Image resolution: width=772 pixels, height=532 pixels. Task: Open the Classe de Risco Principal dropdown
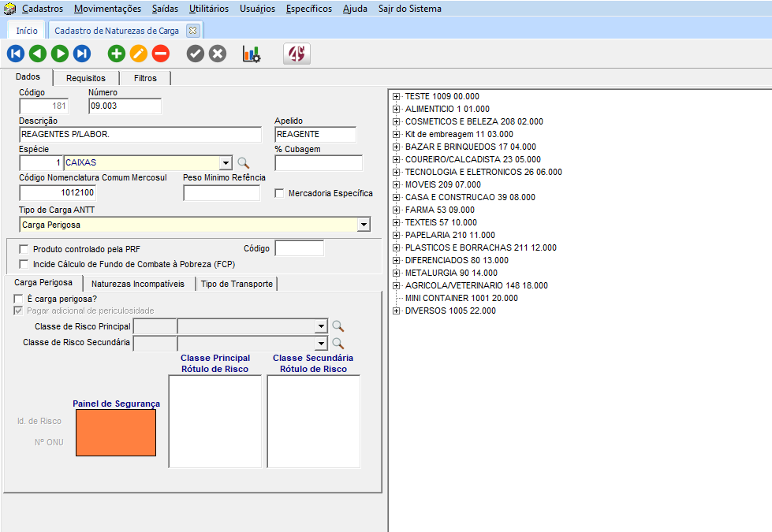pos(321,326)
